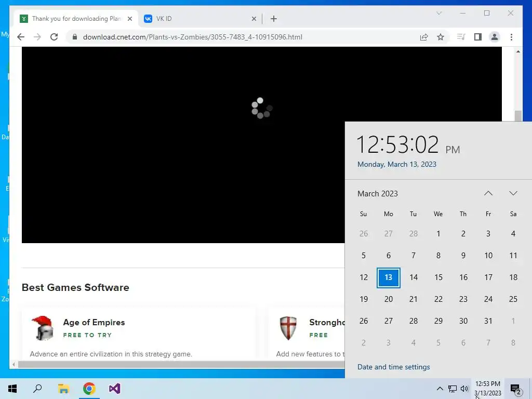
Task: Select March 22 in calendar
Action: pos(438,299)
